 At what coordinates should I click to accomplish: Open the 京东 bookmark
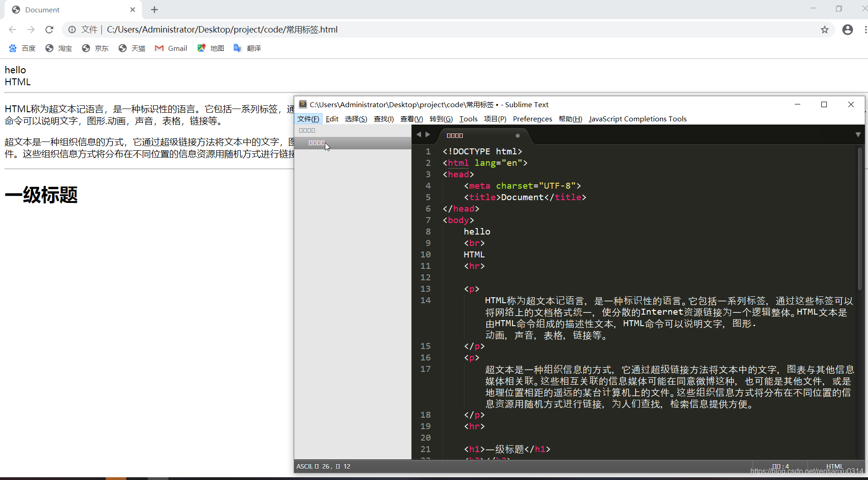coord(95,48)
